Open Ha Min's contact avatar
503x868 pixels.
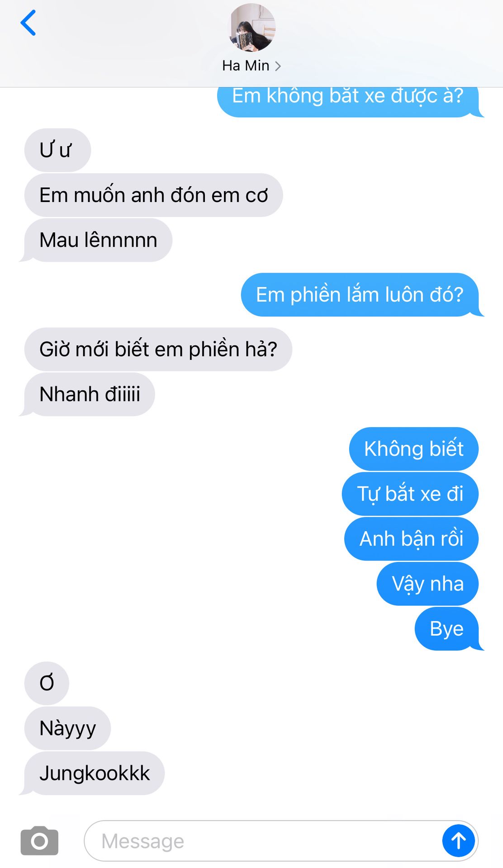pyautogui.click(x=252, y=28)
